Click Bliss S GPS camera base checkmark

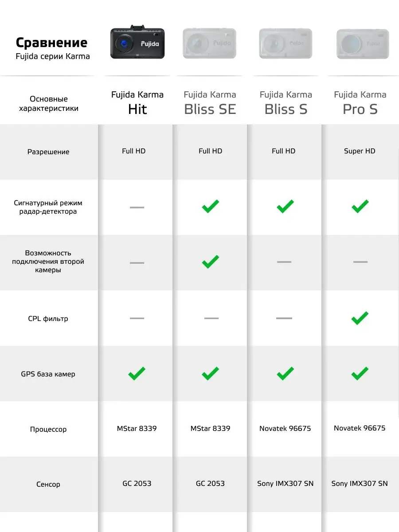(285, 373)
